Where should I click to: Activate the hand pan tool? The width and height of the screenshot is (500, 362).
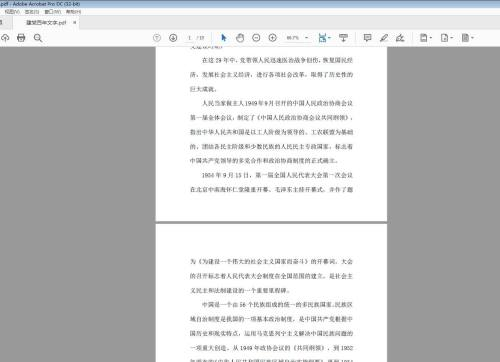pyautogui.click(x=240, y=38)
